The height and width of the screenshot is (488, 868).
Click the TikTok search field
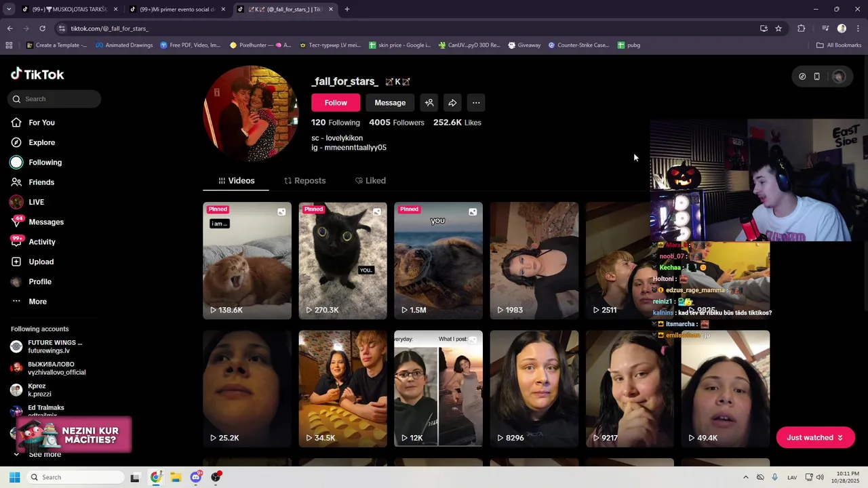(x=56, y=99)
